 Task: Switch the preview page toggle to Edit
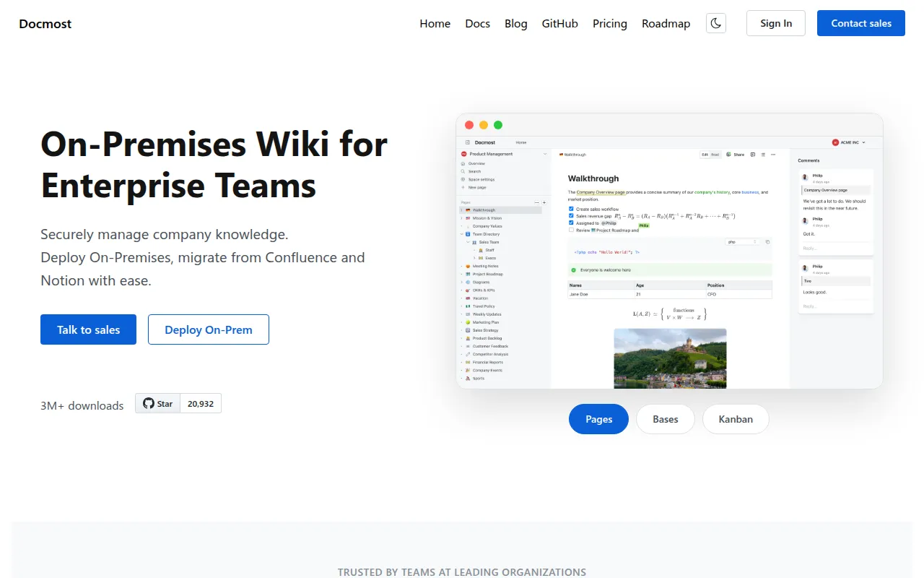coord(705,155)
